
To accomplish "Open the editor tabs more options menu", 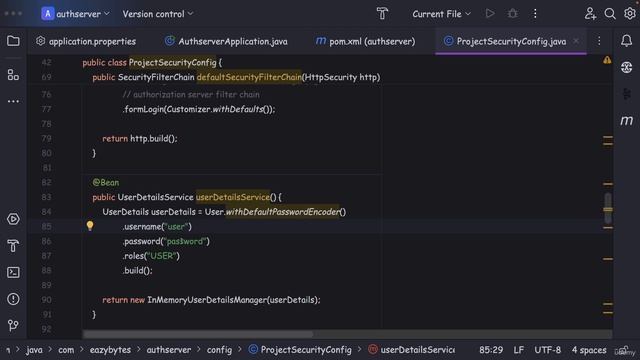I will (599, 41).
